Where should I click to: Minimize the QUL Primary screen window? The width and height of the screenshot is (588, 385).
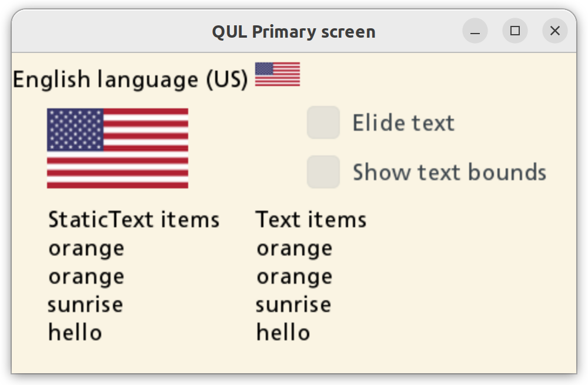tap(475, 31)
